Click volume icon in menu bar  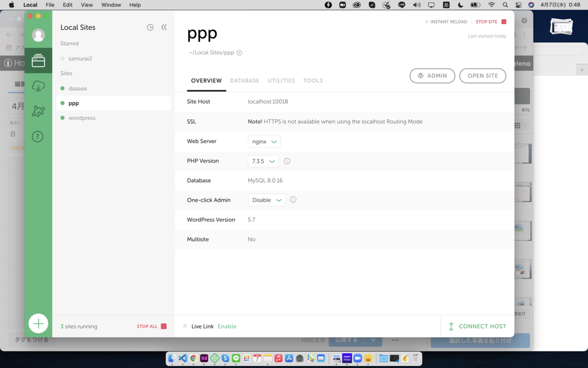[417, 5]
